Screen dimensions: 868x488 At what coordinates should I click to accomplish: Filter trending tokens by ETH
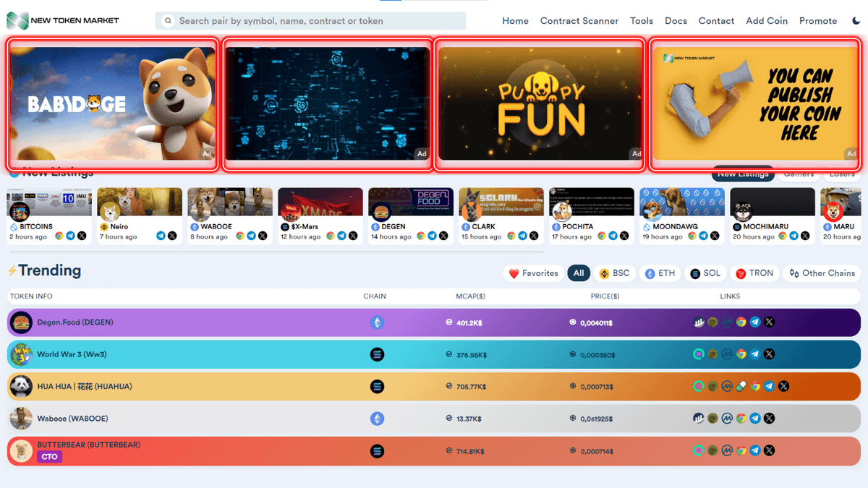tap(660, 273)
